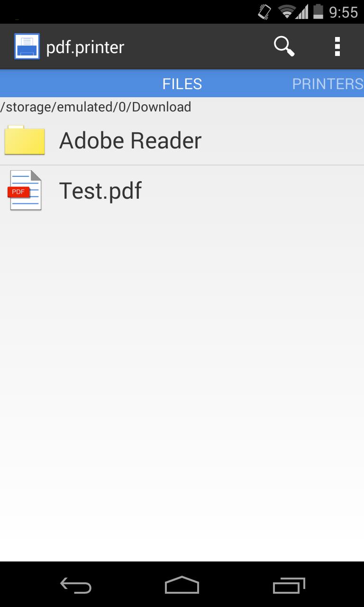Open the overflow menu icon
This screenshot has width=364, height=607.
(337, 46)
